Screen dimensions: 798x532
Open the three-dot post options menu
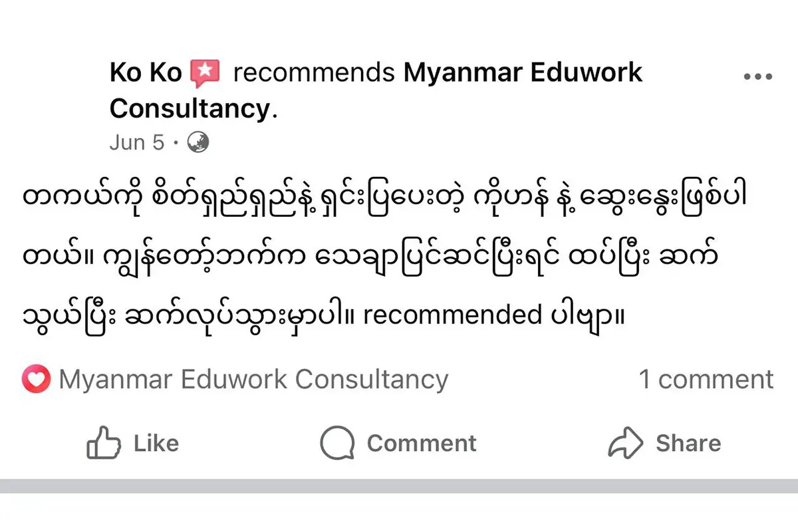click(757, 75)
